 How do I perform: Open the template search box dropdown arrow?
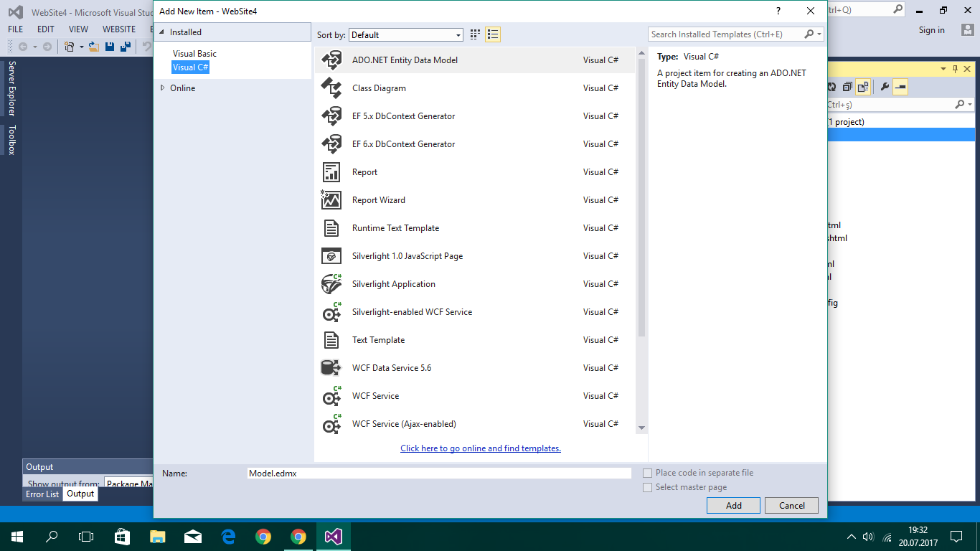tap(819, 34)
